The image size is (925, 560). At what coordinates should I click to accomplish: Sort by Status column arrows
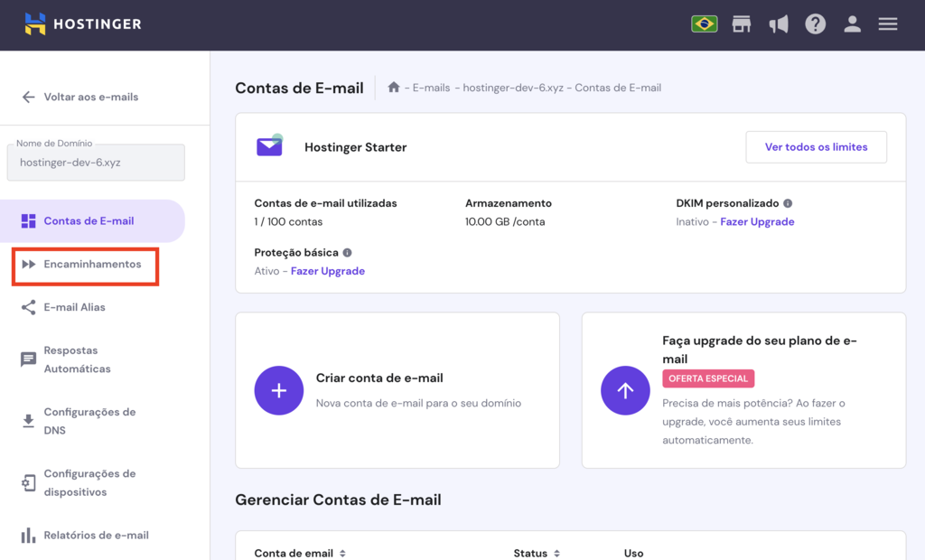[556, 554]
